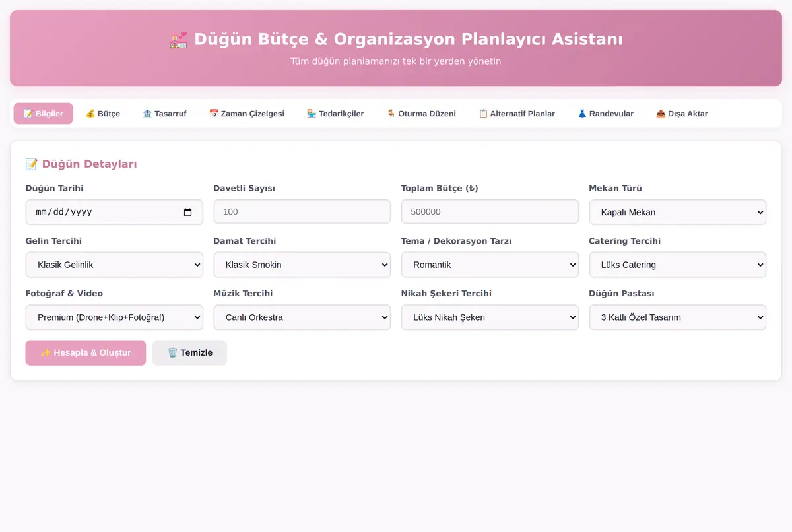Click the Catering Tercihi label
The image size is (792, 532).
624,241
